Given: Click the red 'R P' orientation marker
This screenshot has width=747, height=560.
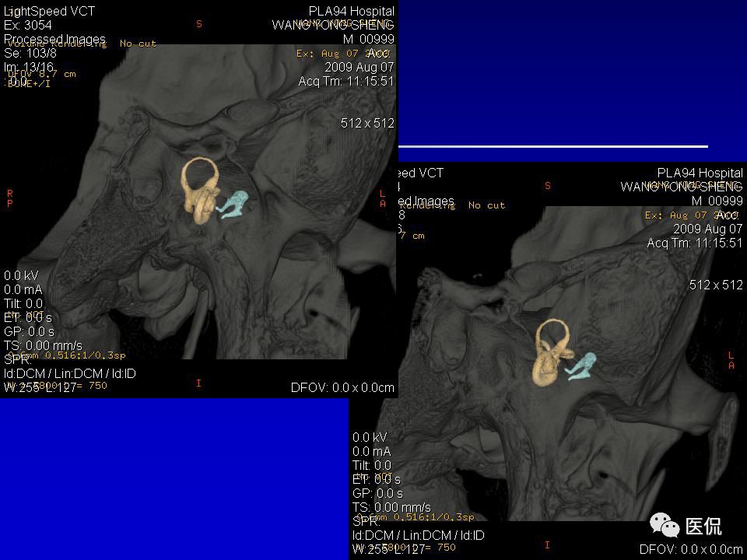Looking at the screenshot, I should pos(10,198).
